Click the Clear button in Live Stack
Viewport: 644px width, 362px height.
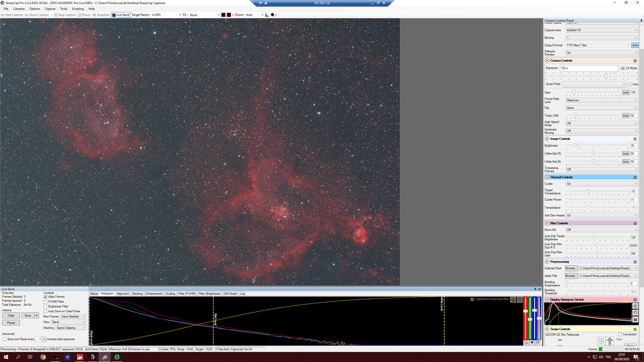11,316
